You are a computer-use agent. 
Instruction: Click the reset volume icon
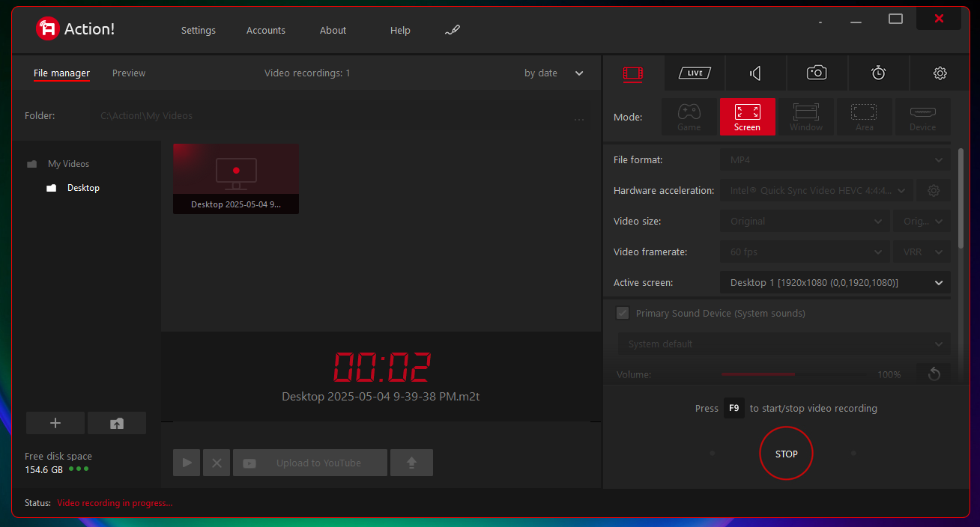click(x=934, y=374)
